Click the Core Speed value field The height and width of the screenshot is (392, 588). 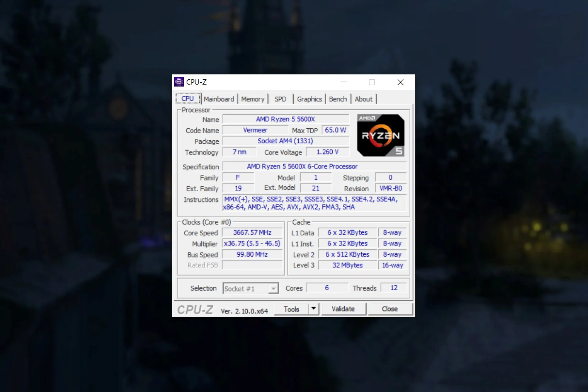click(252, 232)
